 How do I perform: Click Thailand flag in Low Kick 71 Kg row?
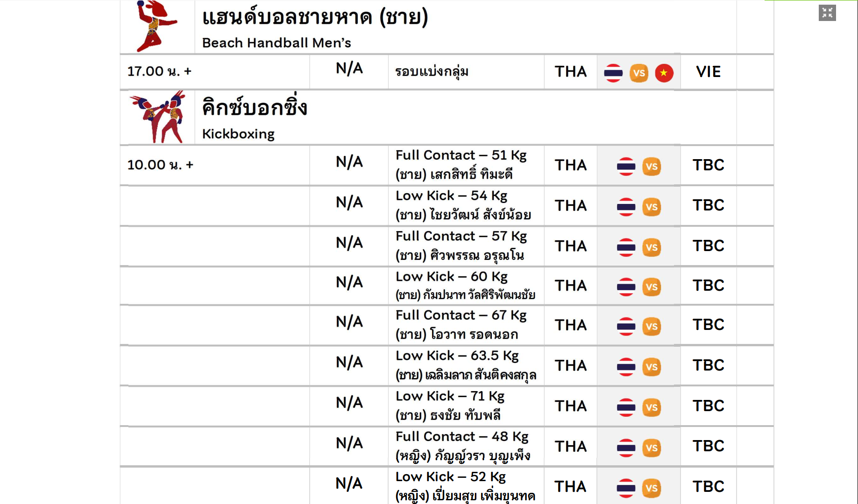pos(626,407)
